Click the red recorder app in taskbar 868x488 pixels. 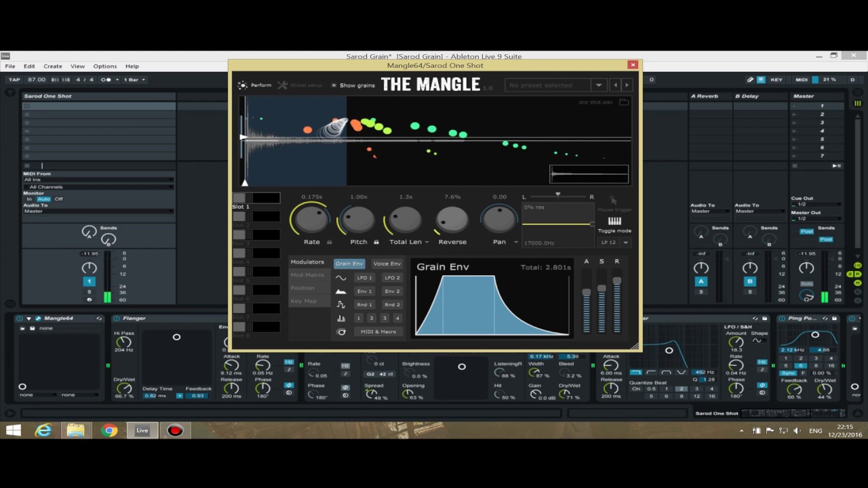coord(175,430)
